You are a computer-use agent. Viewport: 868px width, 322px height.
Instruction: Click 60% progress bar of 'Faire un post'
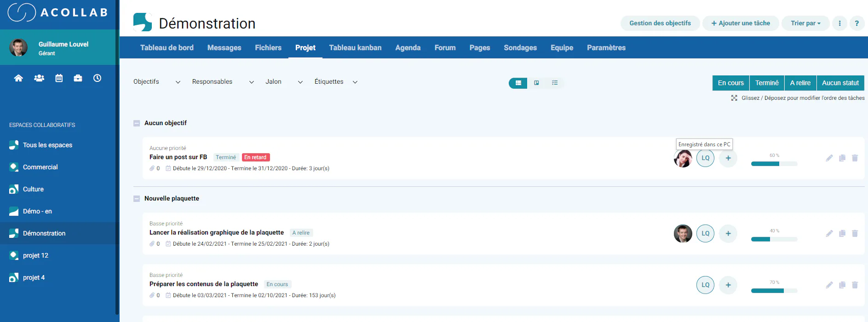[x=774, y=164]
